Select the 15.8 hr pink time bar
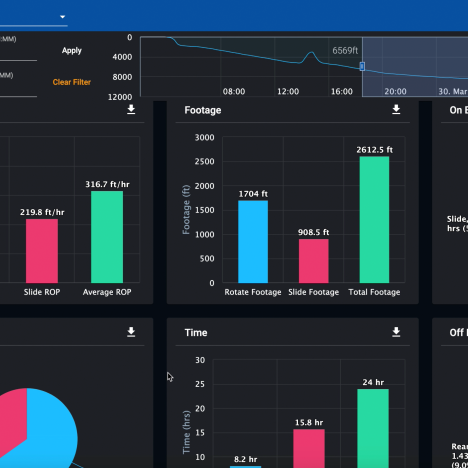Image resolution: width=468 pixels, height=468 pixels. [x=309, y=448]
